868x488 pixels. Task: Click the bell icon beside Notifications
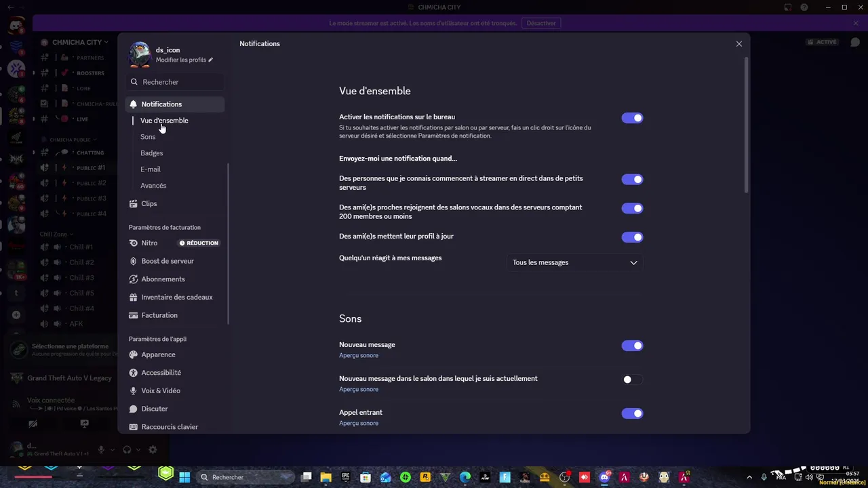(134, 104)
